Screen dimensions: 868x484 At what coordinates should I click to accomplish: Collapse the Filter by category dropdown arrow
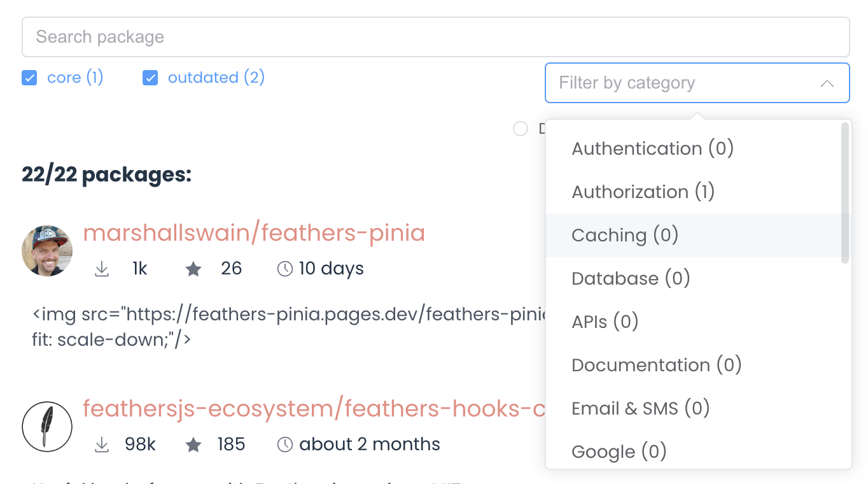827,83
